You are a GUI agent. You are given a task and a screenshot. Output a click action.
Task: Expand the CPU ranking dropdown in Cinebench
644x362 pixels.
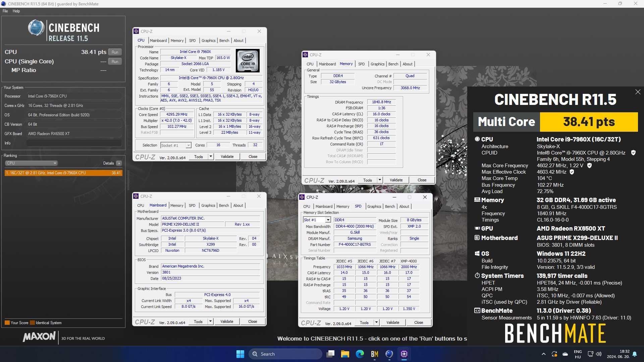click(31, 163)
